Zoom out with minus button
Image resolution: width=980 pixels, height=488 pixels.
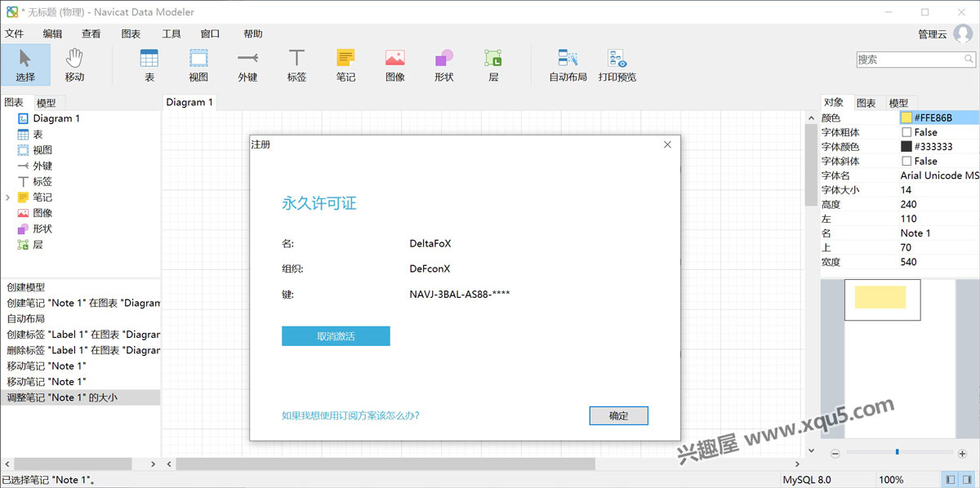(x=835, y=453)
